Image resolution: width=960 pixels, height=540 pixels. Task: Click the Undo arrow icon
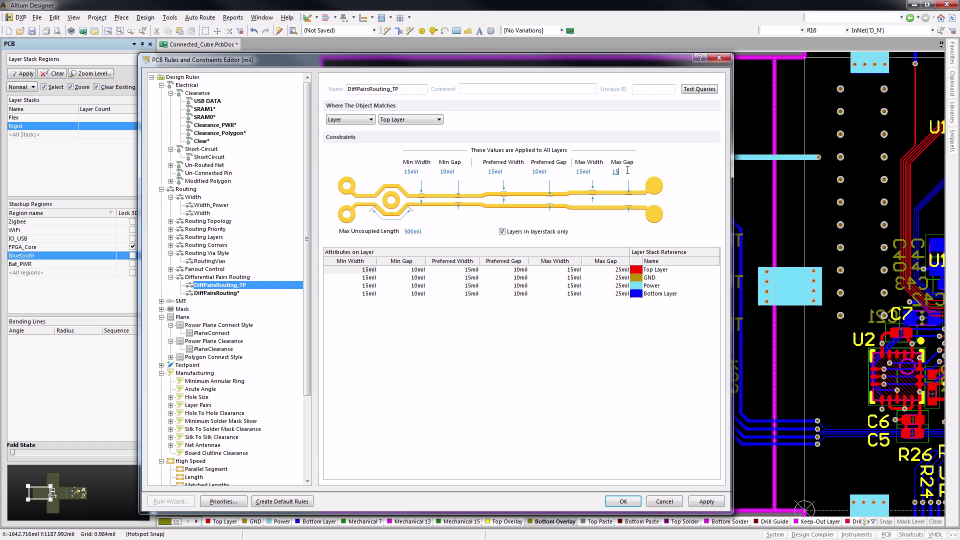coord(253,31)
